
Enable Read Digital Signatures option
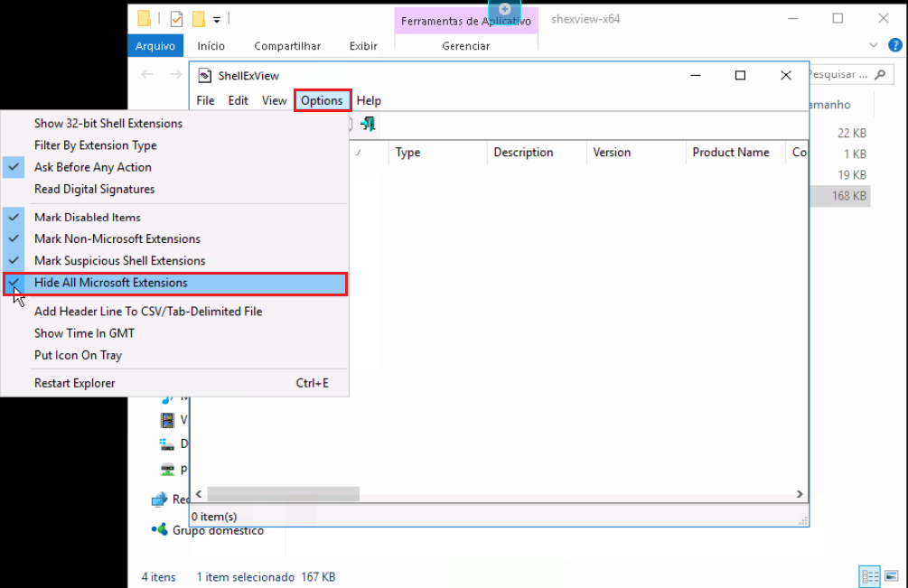click(x=175, y=190)
